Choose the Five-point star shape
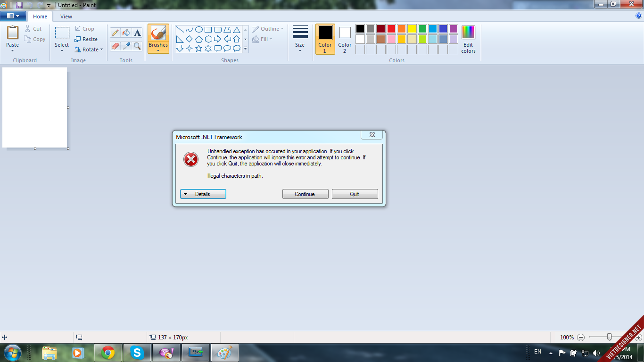644x362 pixels. (x=198, y=48)
